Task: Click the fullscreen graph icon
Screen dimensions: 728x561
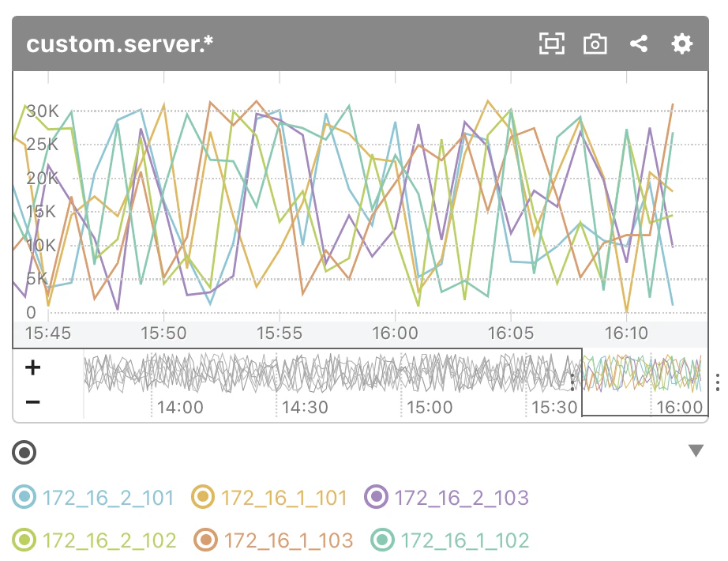Action: coord(552,43)
